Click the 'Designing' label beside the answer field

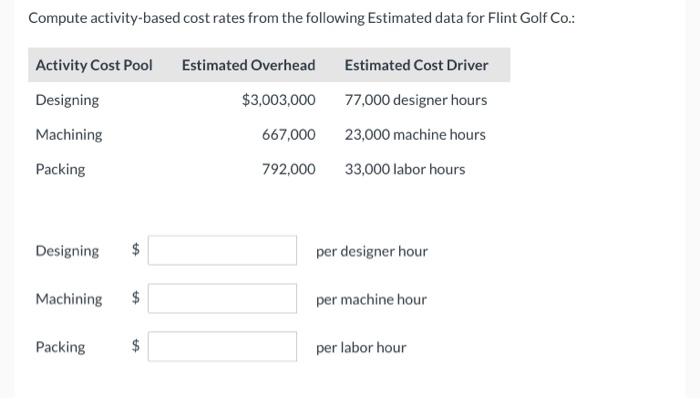pyautogui.click(x=67, y=251)
